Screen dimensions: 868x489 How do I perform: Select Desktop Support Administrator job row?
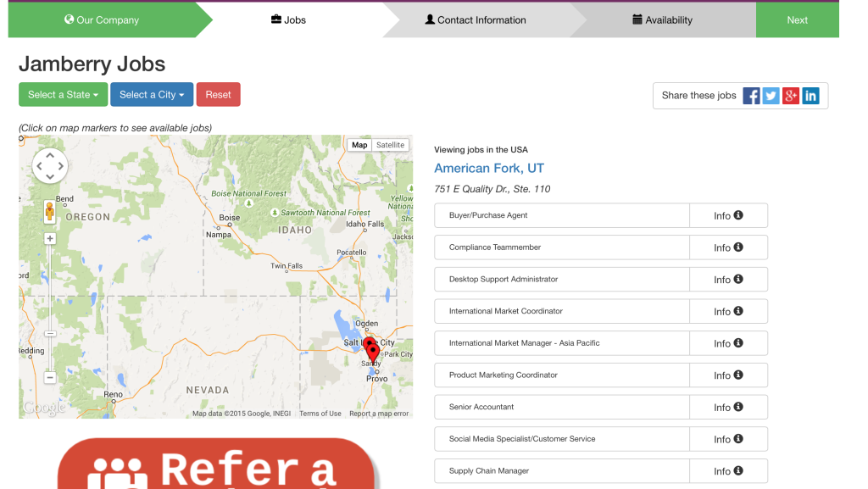562,280
